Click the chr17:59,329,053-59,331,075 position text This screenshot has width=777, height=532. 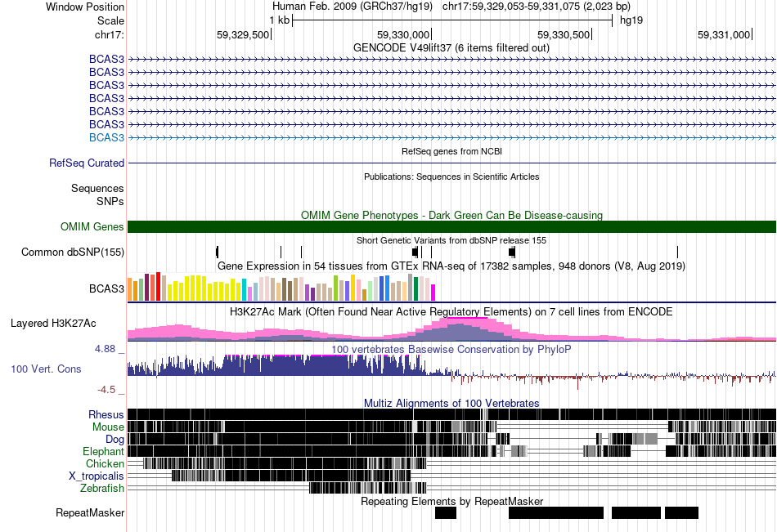pos(537,7)
